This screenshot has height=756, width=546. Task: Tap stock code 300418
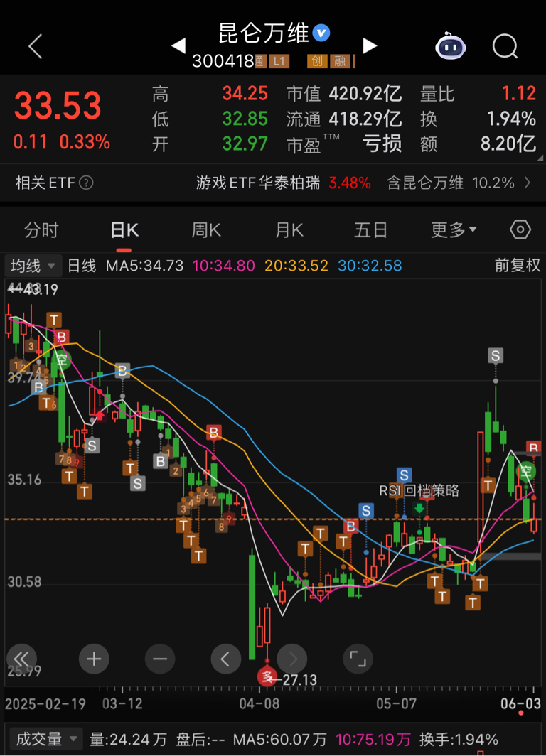click(x=223, y=61)
